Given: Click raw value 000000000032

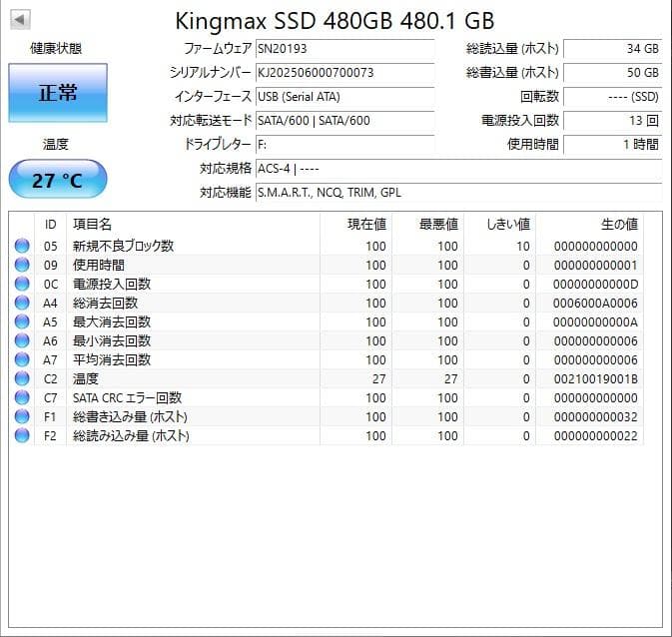Looking at the screenshot, I should pos(595,416).
